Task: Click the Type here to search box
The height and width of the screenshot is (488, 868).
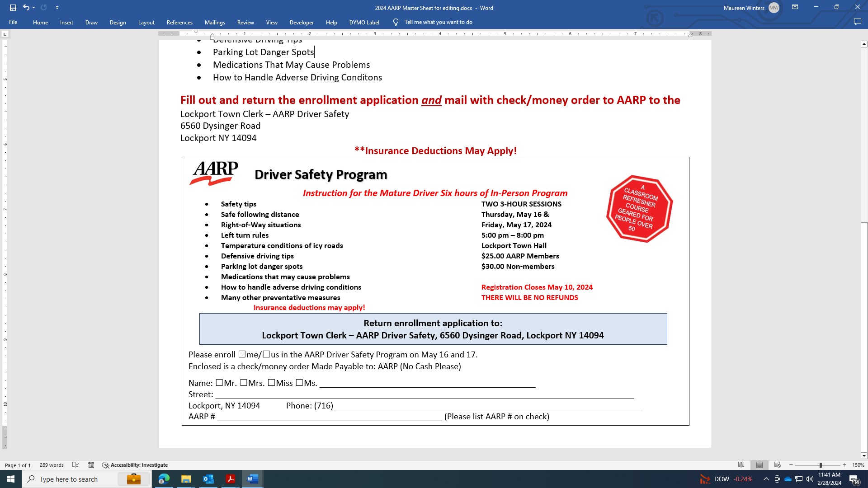Action: click(x=88, y=479)
